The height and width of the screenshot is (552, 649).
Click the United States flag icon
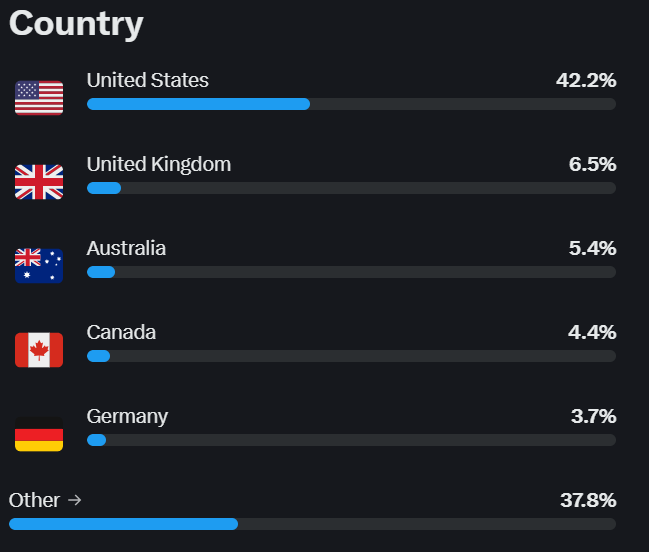tap(39, 98)
